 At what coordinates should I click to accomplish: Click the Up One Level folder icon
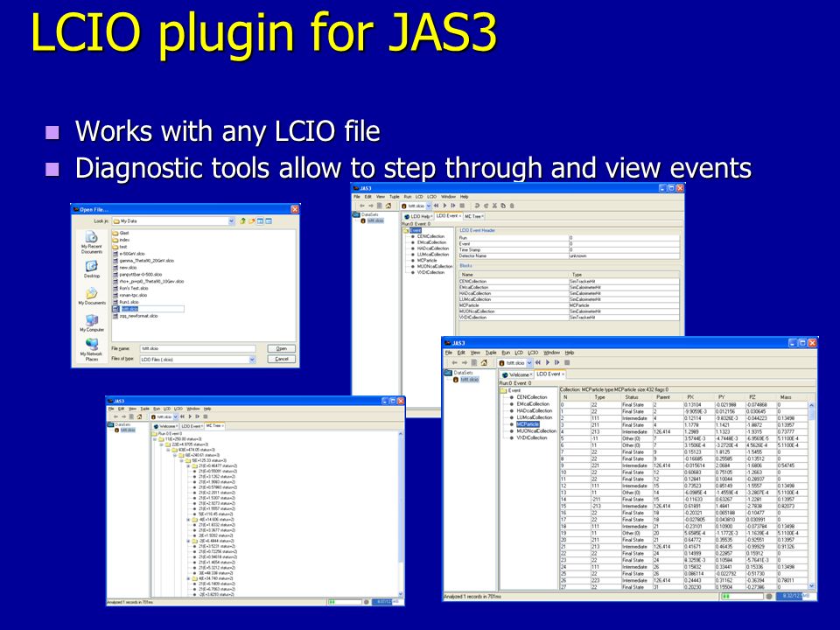coord(242,220)
